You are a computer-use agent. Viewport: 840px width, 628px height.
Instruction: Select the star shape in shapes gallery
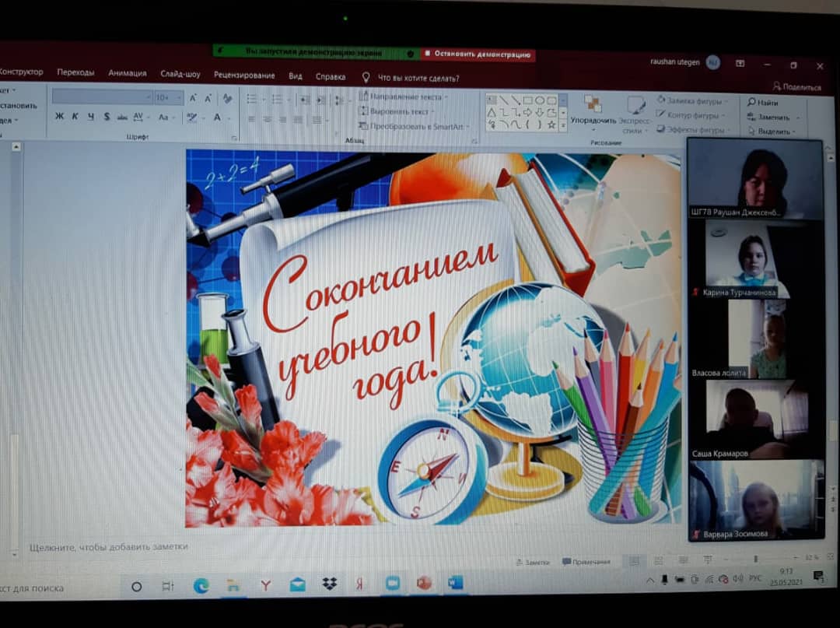pyautogui.click(x=551, y=125)
